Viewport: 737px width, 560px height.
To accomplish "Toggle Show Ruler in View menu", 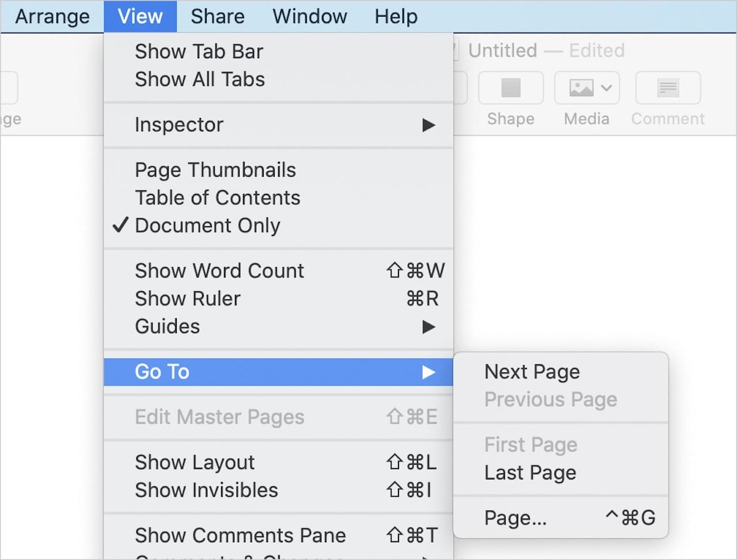I will point(188,299).
